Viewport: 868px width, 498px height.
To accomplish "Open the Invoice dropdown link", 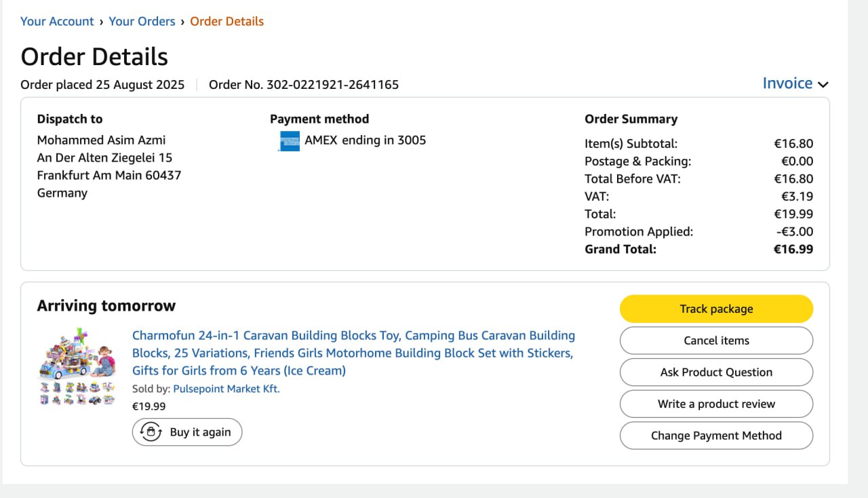I will [x=787, y=83].
